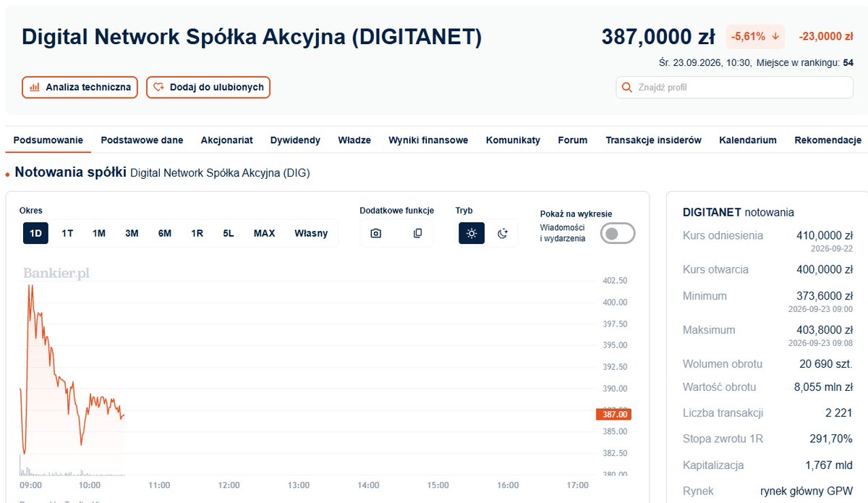Select the 6M period
The height and width of the screenshot is (503, 868).
(165, 233)
